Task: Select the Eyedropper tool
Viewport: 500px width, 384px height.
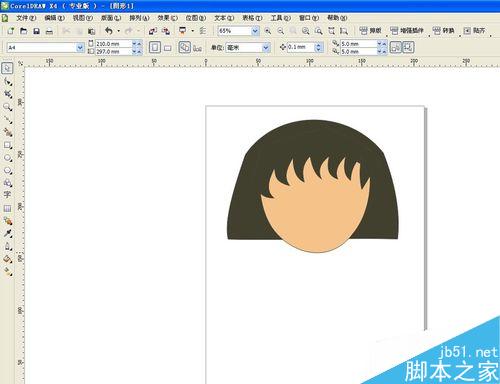Action: pyautogui.click(x=7, y=233)
